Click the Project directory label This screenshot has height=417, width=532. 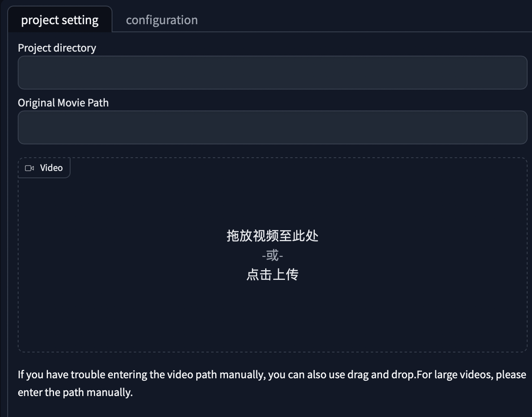pos(57,48)
